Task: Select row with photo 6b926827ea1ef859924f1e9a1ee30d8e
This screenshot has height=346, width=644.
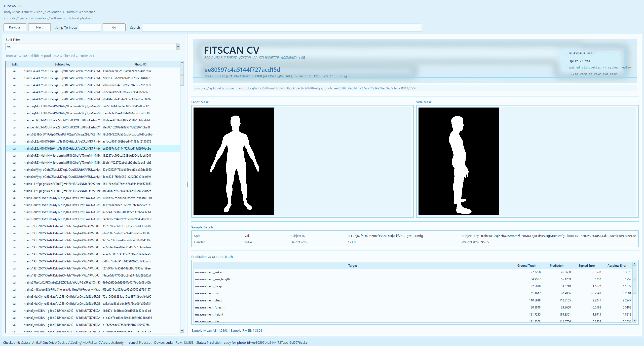Action: 93,233
